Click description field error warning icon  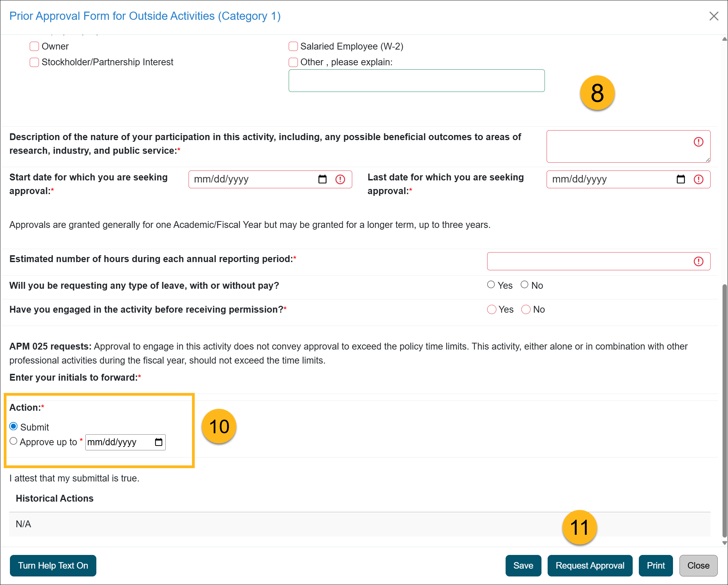[x=698, y=142]
